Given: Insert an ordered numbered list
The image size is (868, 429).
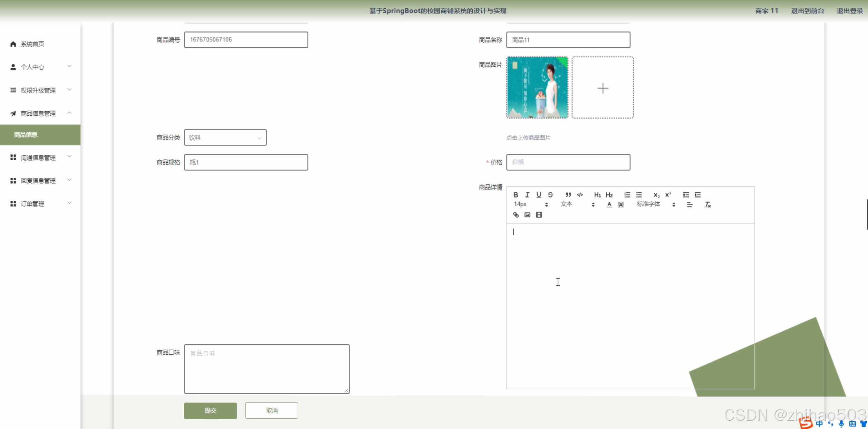Looking at the screenshot, I should (627, 195).
